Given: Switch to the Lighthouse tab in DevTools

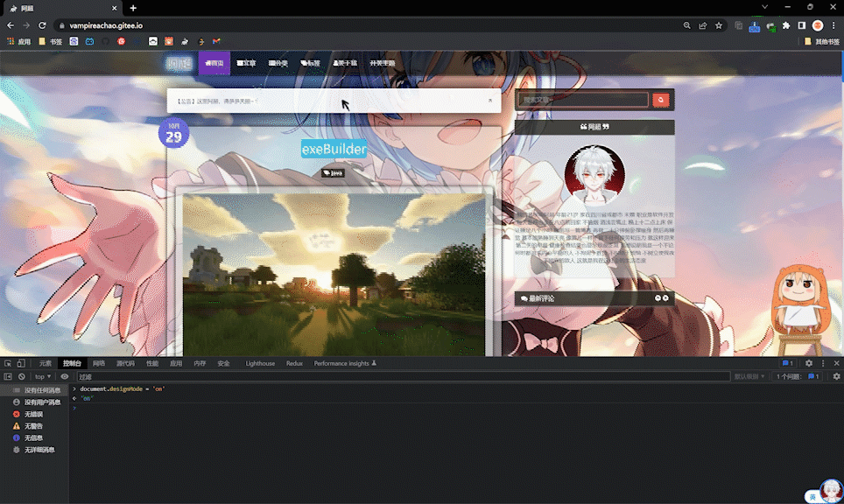Looking at the screenshot, I should (260, 363).
